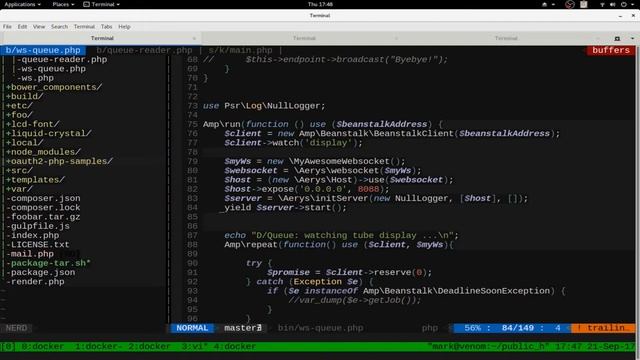Open the View menu
Screen dimensions: 640x360
(x=39, y=27)
